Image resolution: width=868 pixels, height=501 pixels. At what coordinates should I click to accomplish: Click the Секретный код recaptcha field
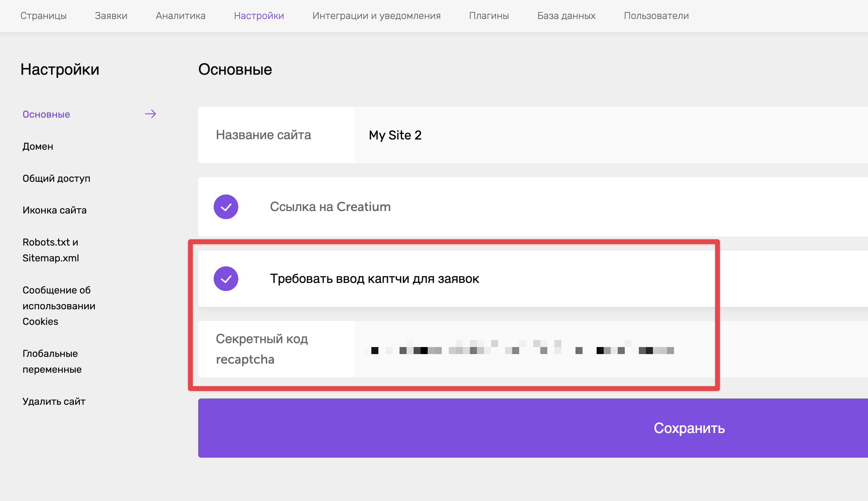[611, 349]
